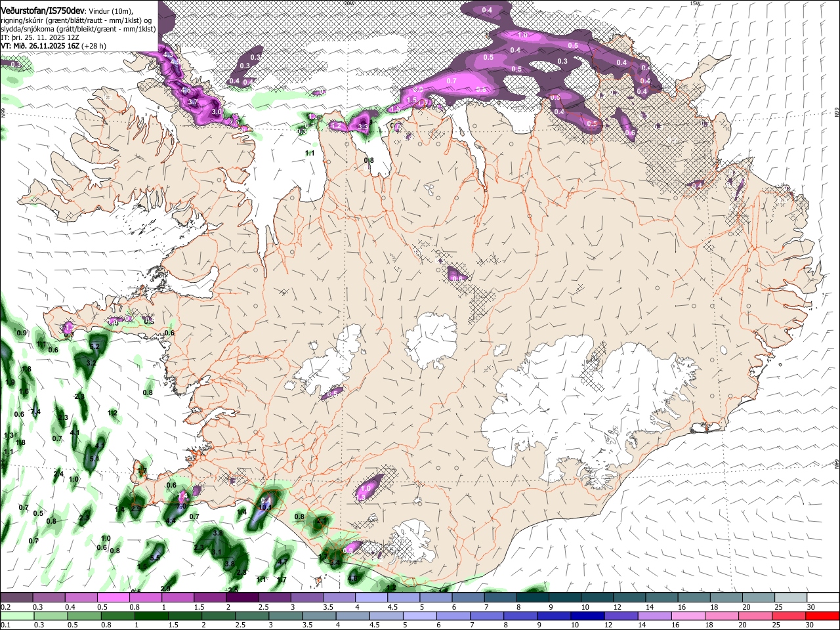Click the pale green rain swatch after 0.1
The width and height of the screenshot is (840, 630).
[18, 616]
